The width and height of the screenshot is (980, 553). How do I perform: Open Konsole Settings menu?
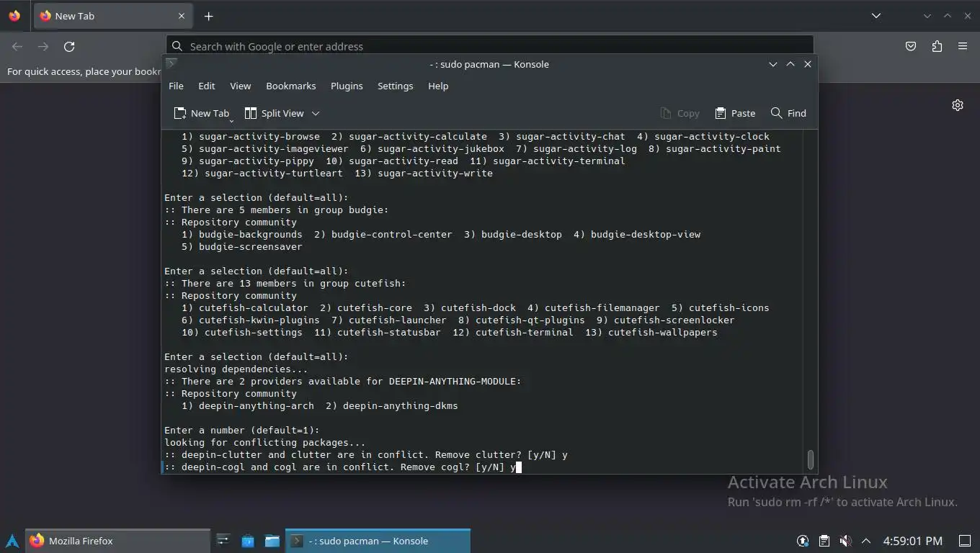396,86
